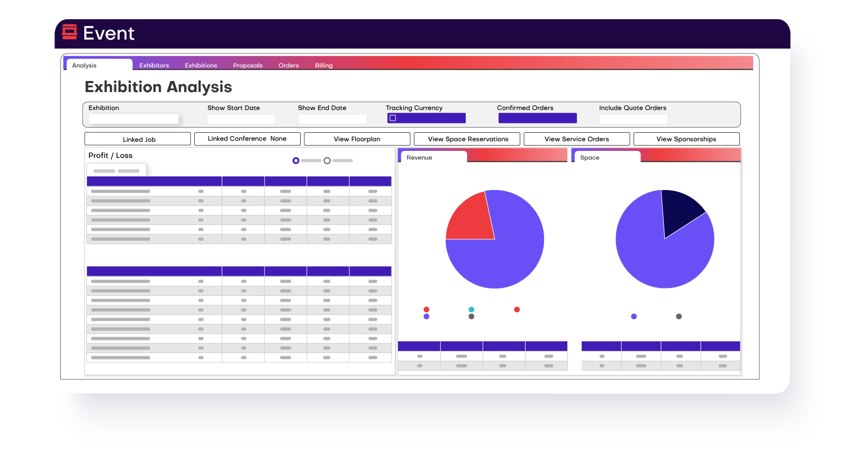This screenshot has width=868, height=451.
Task: Select the filled first Profit / Loss radio button
Action: tap(296, 160)
